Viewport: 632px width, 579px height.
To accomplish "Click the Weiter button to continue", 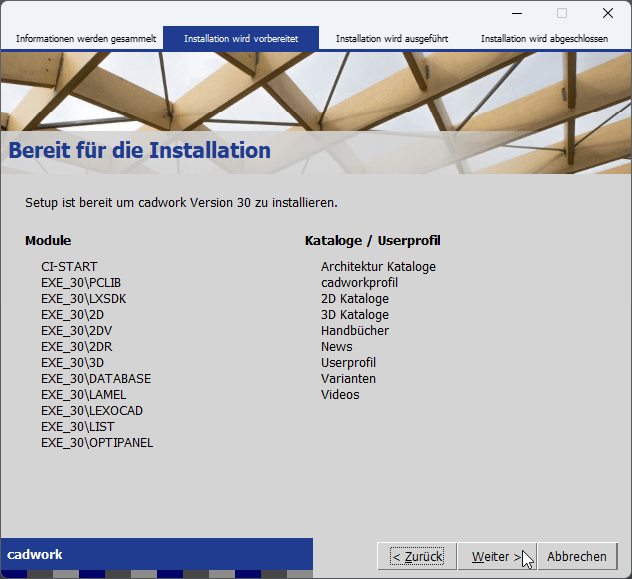I will tap(497, 556).
